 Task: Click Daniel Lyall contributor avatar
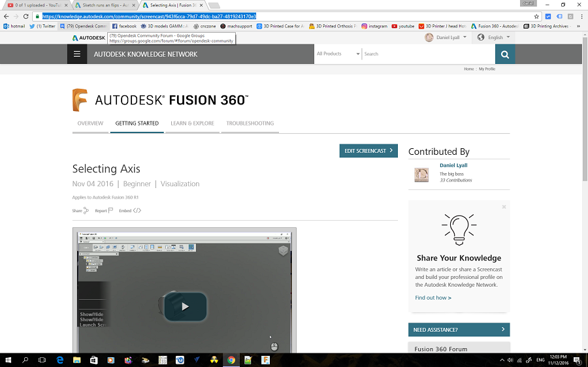(x=421, y=175)
